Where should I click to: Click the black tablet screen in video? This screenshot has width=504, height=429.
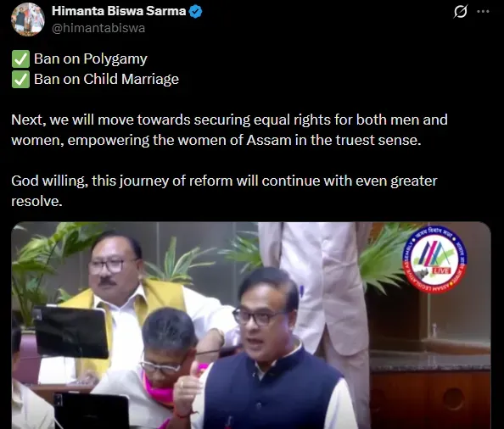pos(71,331)
